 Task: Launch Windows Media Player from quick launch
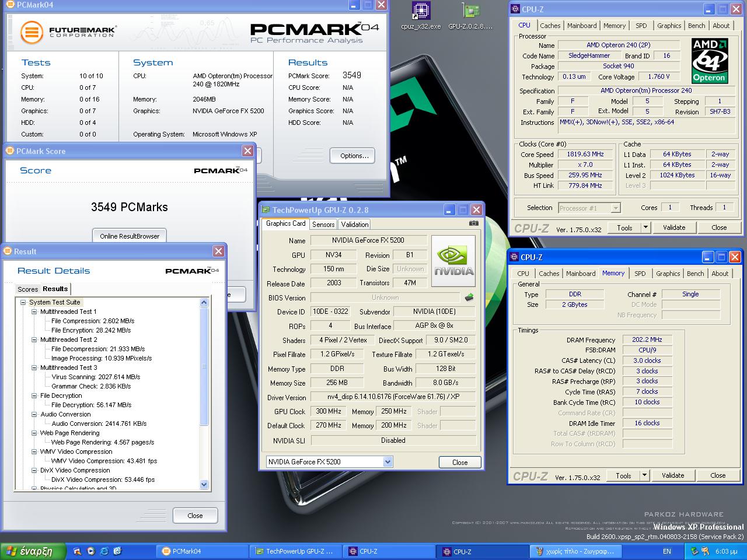90,551
